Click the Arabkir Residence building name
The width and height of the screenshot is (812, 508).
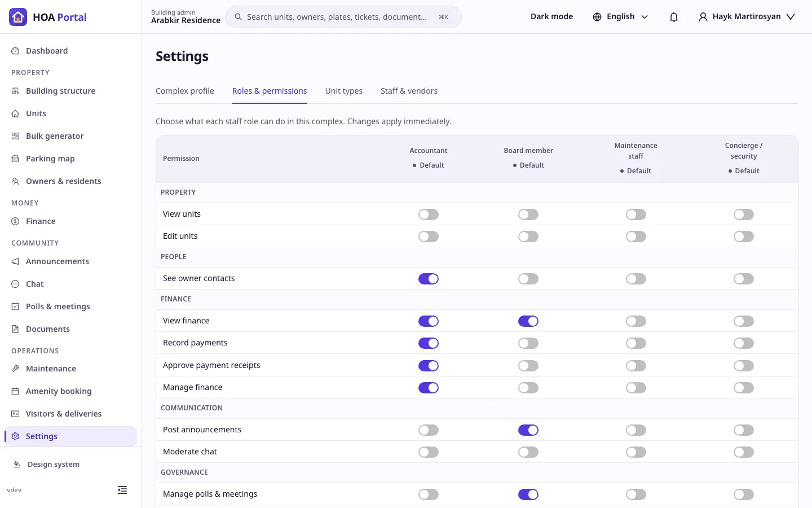pos(186,20)
